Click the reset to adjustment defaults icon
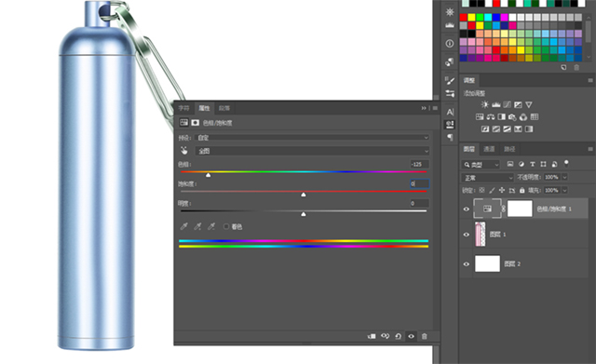 tap(398, 336)
